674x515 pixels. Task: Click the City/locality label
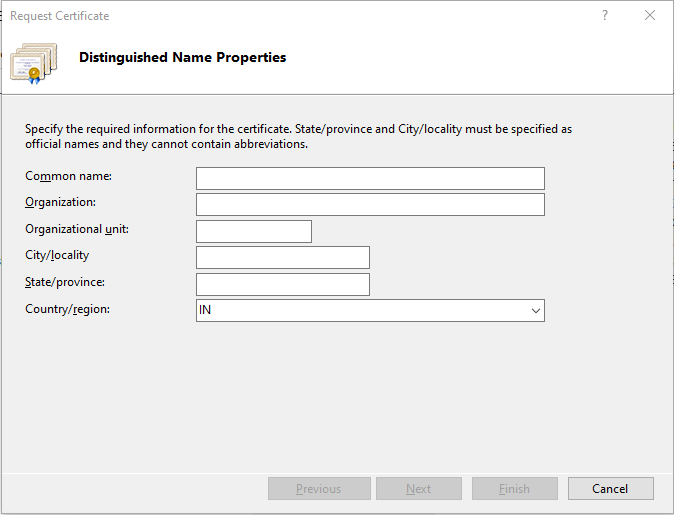coord(57,255)
